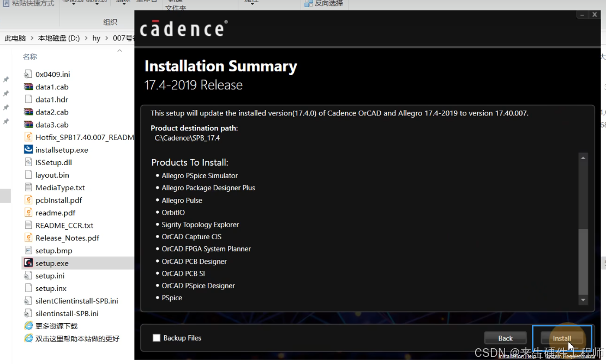606x364 pixels.
Task: Enable the Backup Files checkbox
Action: [x=157, y=338]
